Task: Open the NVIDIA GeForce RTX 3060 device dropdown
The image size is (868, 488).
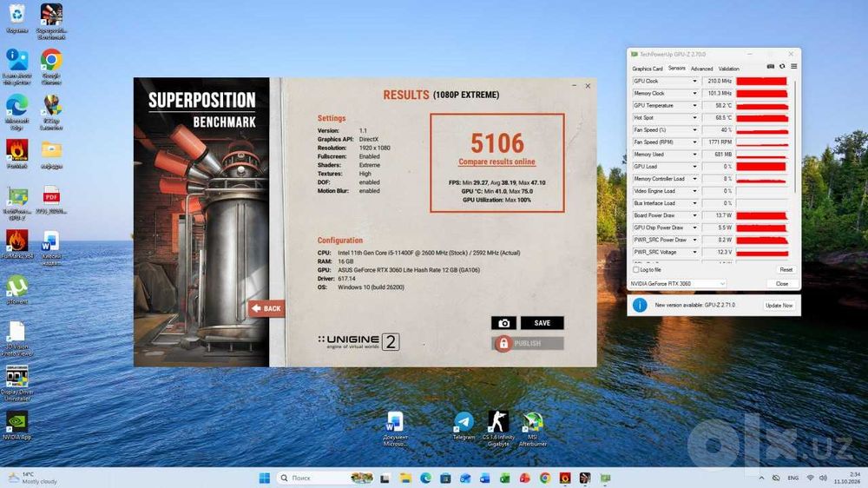Action: pyautogui.click(x=678, y=284)
